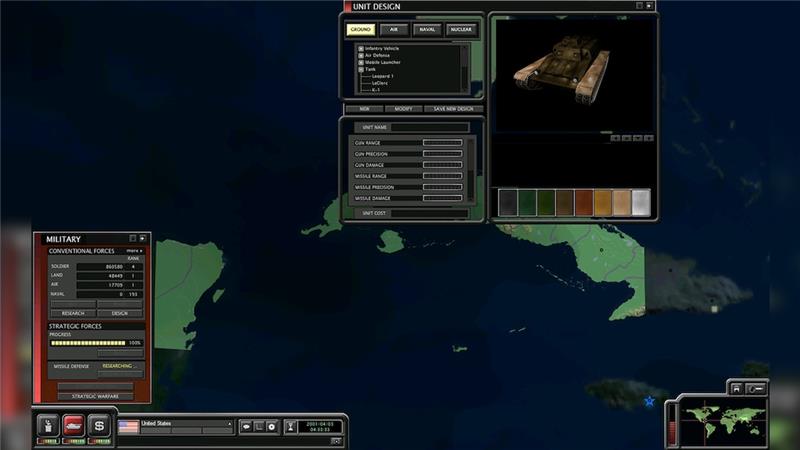This screenshot has width=800, height=450.
Task: Click the blue star marker on map
Action: coord(649,401)
